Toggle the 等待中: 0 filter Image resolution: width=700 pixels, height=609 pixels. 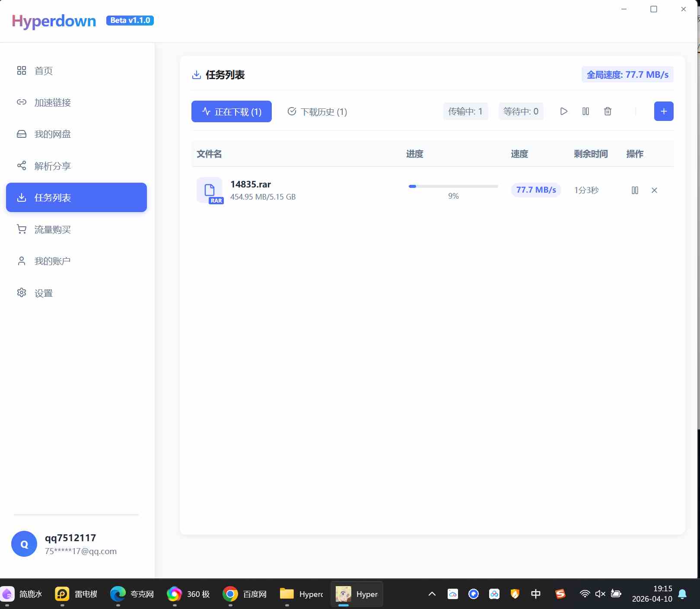tap(521, 111)
